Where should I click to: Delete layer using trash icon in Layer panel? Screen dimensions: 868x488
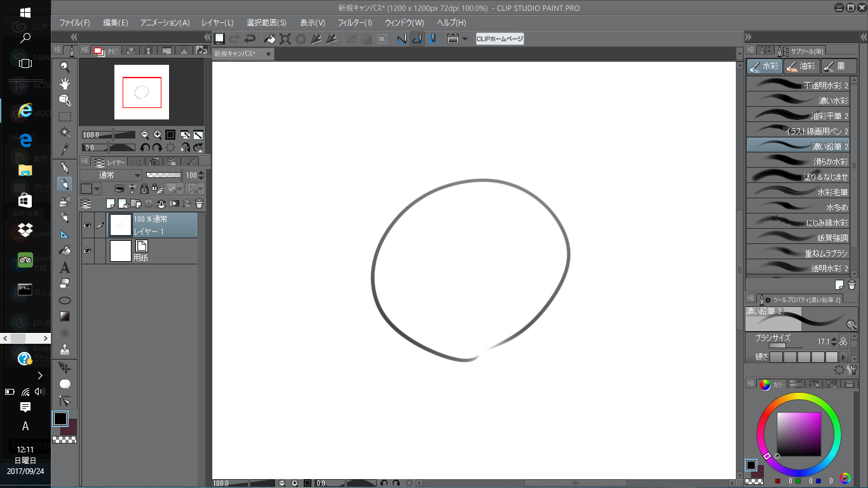point(199,204)
